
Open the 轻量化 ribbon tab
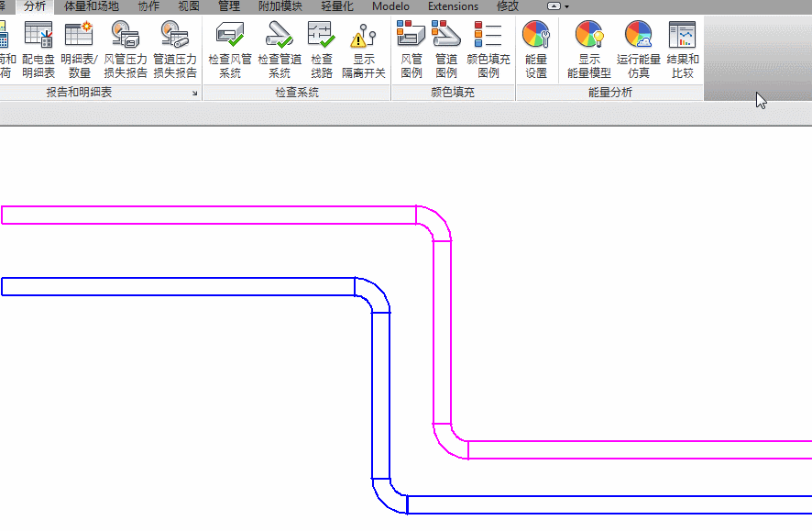[337, 6]
